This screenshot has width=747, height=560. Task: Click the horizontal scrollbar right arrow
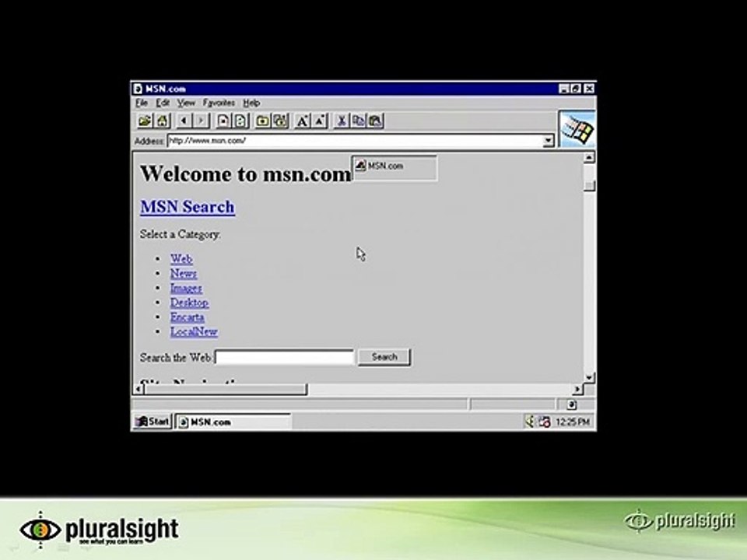[577, 390]
